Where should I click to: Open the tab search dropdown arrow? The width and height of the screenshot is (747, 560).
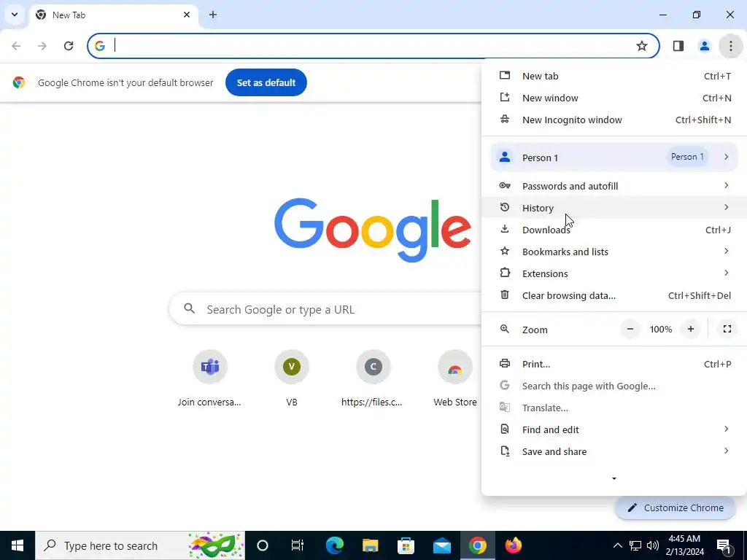coord(15,15)
